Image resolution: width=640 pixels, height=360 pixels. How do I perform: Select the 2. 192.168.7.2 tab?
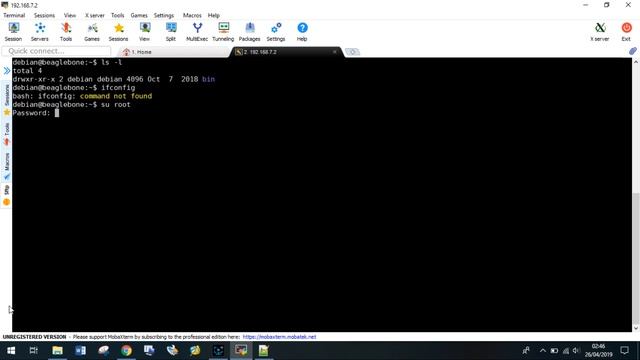(x=286, y=52)
